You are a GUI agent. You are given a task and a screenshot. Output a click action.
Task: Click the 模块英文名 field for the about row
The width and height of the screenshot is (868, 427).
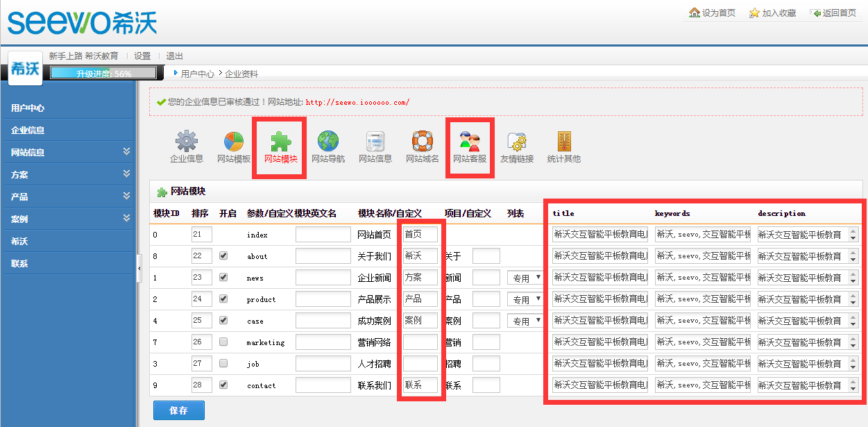[323, 256]
